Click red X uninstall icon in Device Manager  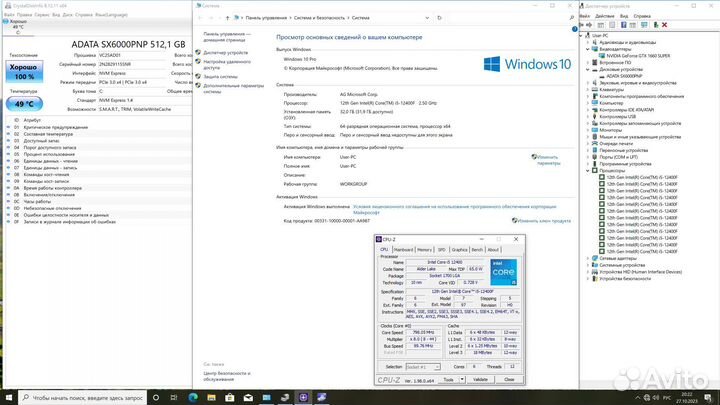coord(664,25)
